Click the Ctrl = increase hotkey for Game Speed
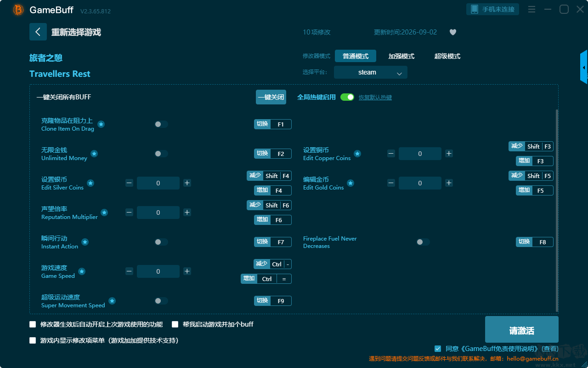Screen dimensions: 588x368 point(266,279)
